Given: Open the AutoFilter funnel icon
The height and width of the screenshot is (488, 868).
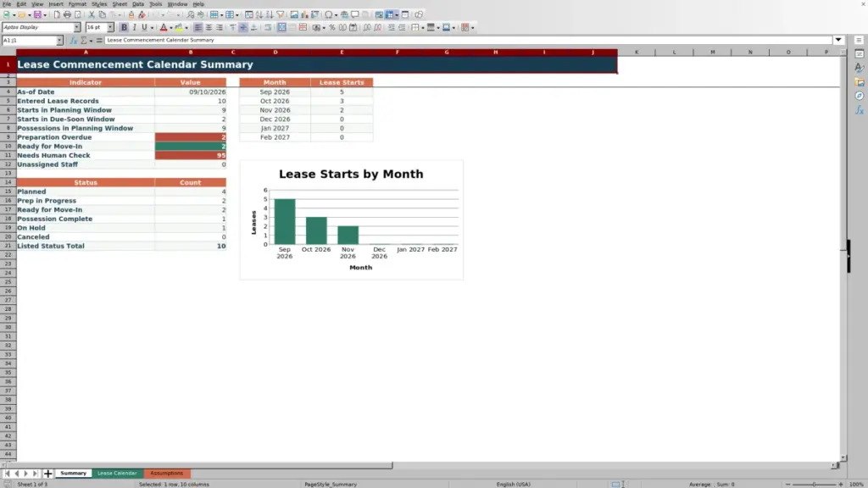Looking at the screenshot, I should tap(280, 15).
